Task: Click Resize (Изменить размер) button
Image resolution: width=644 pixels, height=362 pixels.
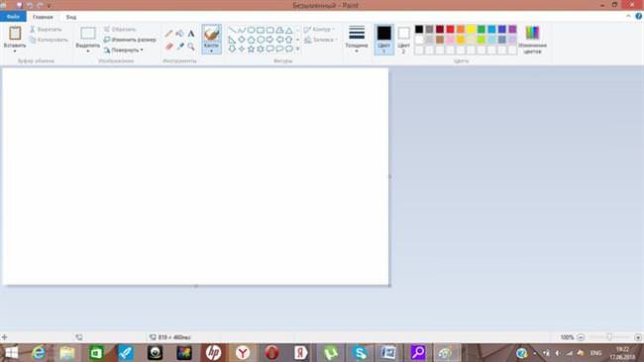Action: pos(130,40)
